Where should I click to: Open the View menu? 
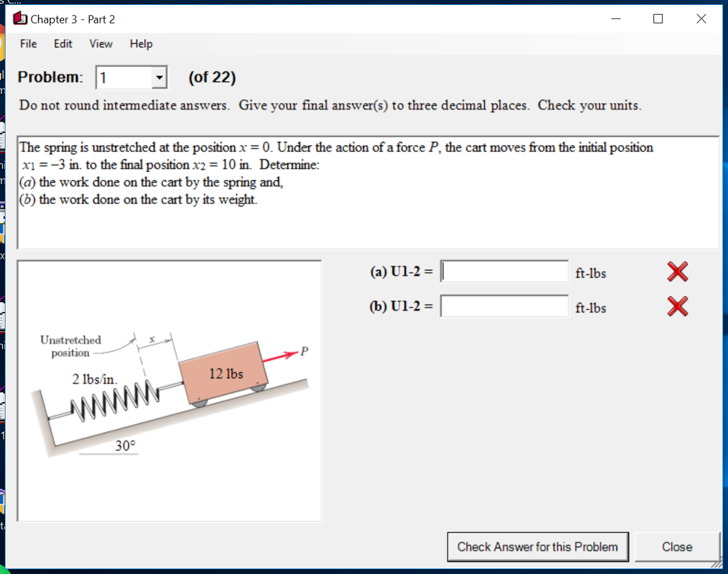click(100, 43)
